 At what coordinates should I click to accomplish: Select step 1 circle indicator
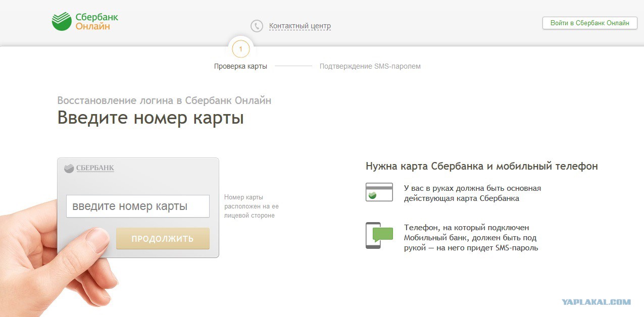(x=241, y=49)
